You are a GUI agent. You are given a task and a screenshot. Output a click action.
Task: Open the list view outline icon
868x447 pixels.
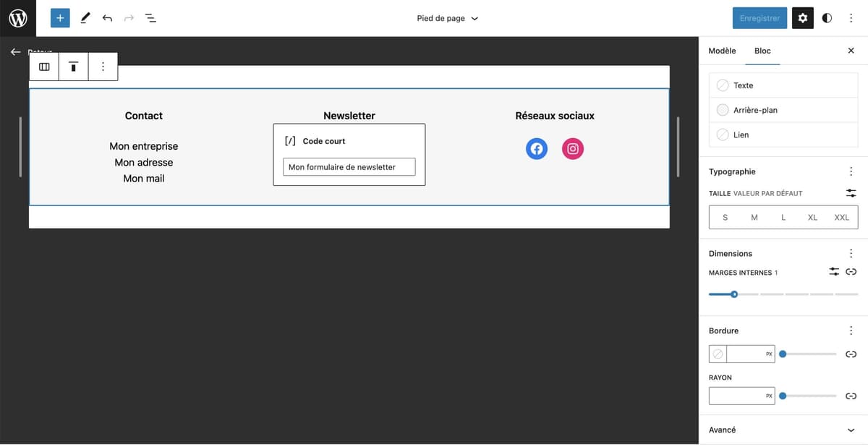pos(150,17)
